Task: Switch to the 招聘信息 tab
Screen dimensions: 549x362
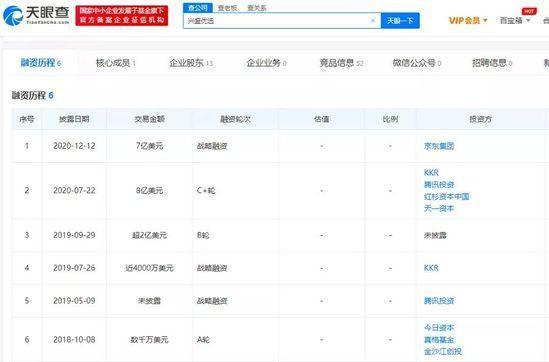Action: point(492,63)
